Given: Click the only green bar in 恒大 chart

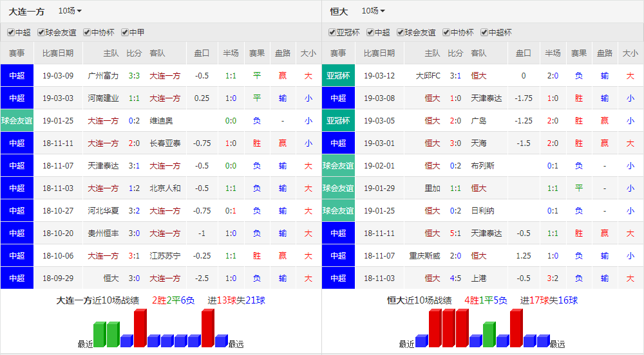Looking at the screenshot, I should tap(489, 334).
